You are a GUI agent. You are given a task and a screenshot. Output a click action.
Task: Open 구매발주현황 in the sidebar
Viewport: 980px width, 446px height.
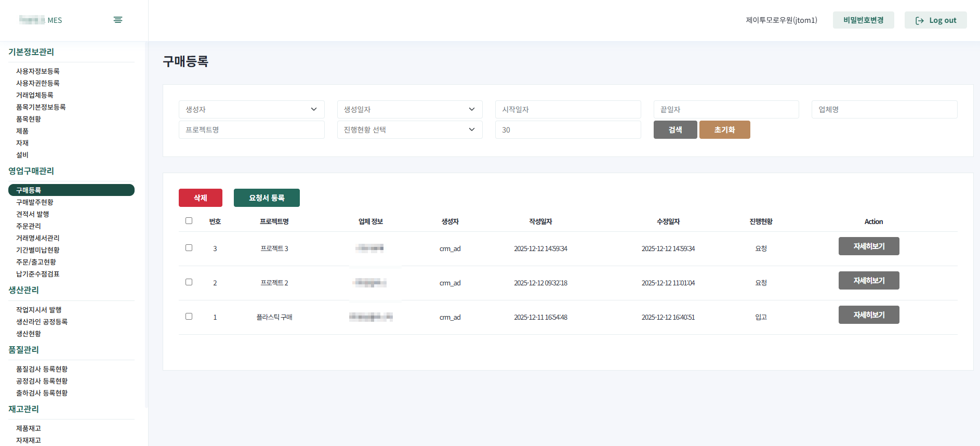pos(35,202)
